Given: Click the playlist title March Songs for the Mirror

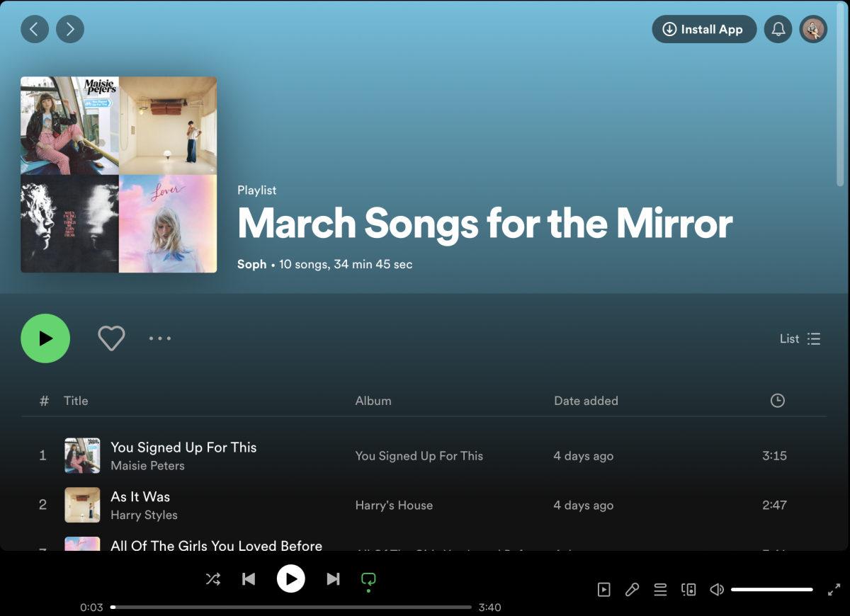Looking at the screenshot, I should click(x=484, y=223).
